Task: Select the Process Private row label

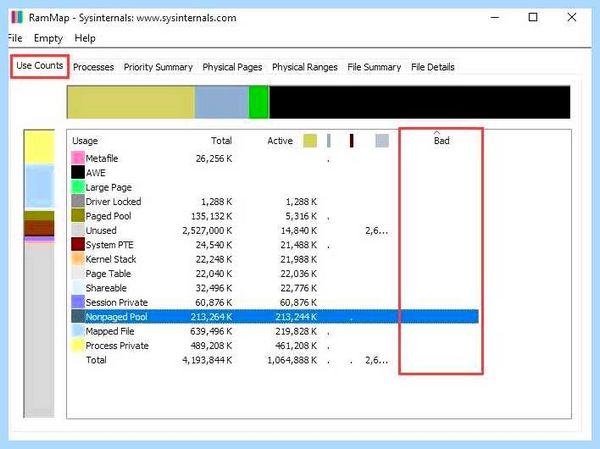Action: click(x=117, y=346)
